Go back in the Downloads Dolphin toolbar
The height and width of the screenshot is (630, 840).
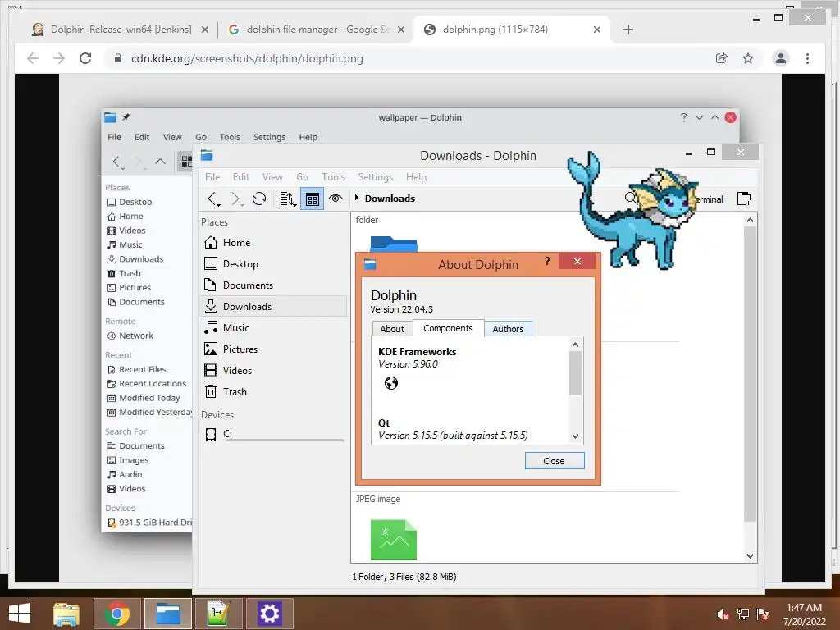pos(213,199)
